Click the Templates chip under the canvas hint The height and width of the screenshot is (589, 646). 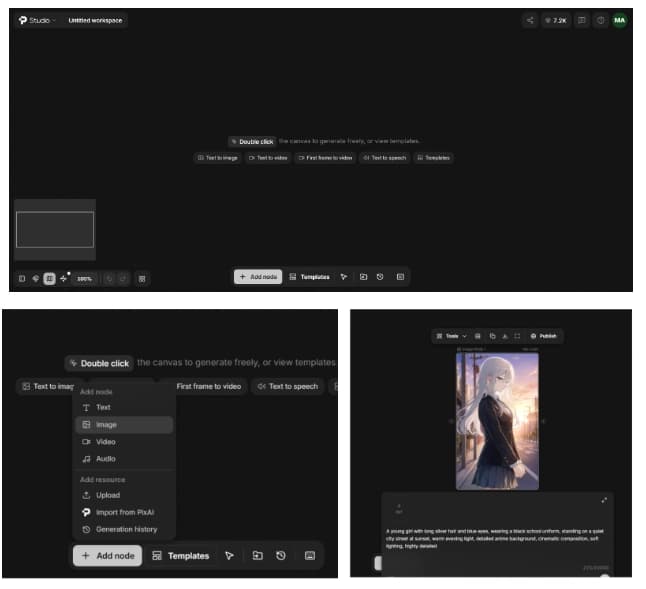tap(433, 158)
